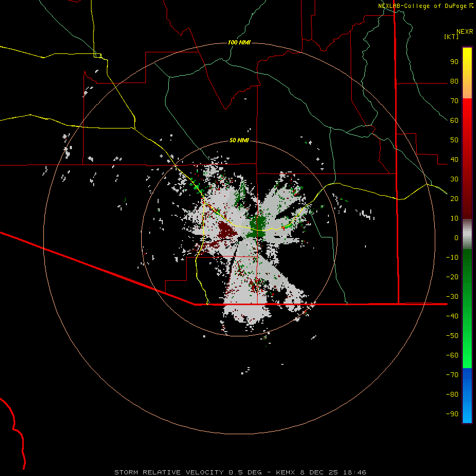Viewport: 476px width, 476px height.
Task: Click the 40 value on the velocity scale
Action: click(x=454, y=159)
